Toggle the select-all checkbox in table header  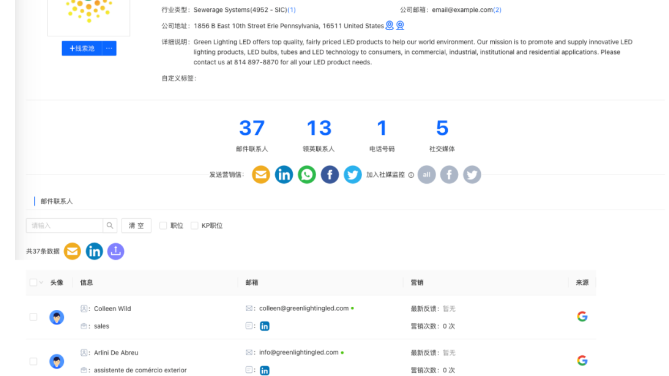pyautogui.click(x=33, y=282)
